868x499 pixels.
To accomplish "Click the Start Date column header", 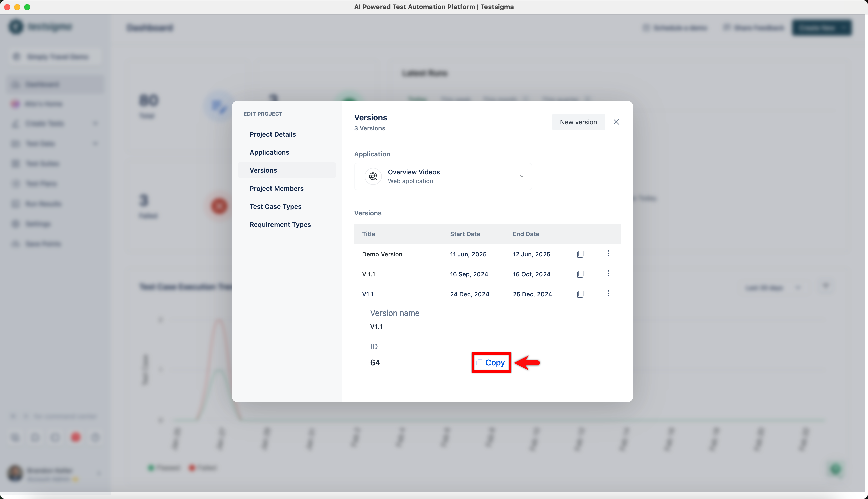I will 464,234.
